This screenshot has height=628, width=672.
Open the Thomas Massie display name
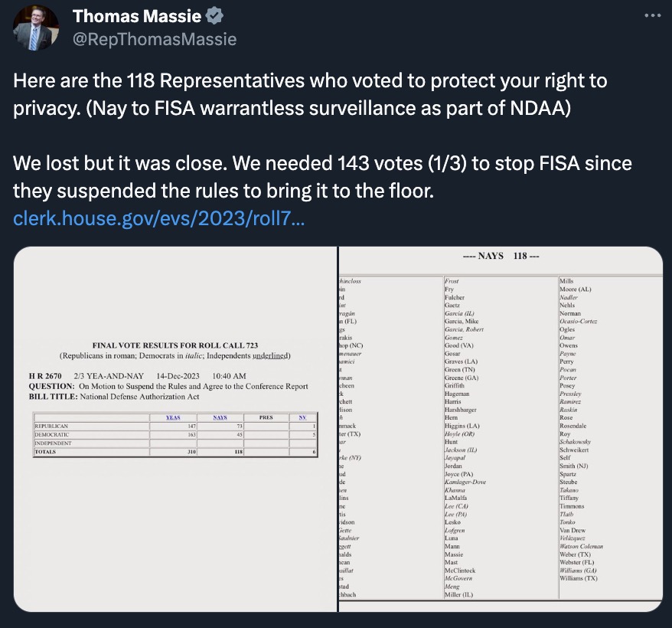(x=137, y=16)
